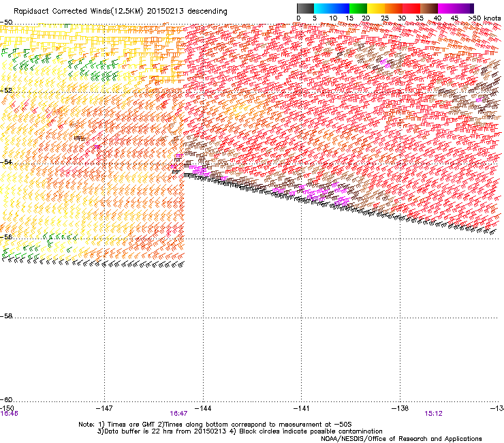The width and height of the screenshot is (504, 443).
Task: Select the green 15-20 knots color band
Action: [358, 8]
